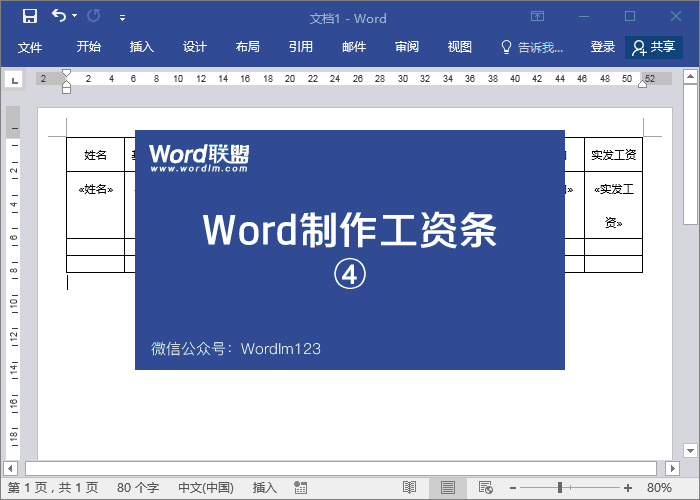
Task: Switch to the 布局 ribbon tab
Action: [248, 47]
